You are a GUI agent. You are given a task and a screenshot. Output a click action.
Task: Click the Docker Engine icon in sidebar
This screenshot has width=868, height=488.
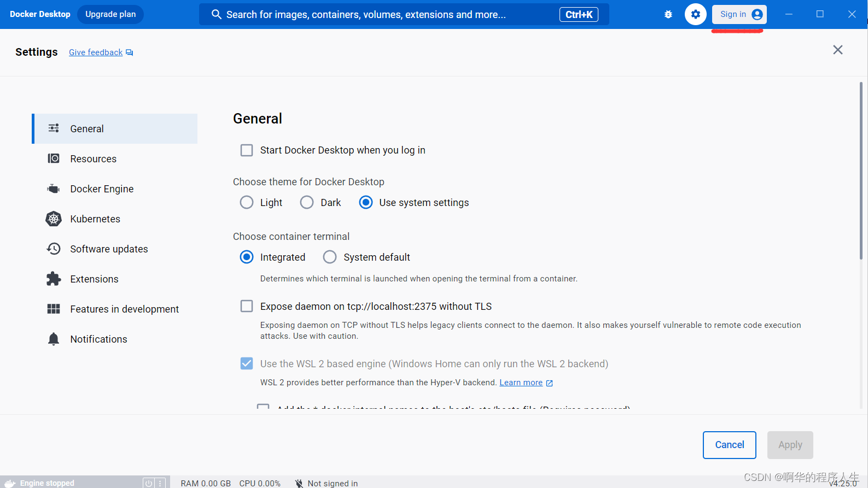click(54, 189)
